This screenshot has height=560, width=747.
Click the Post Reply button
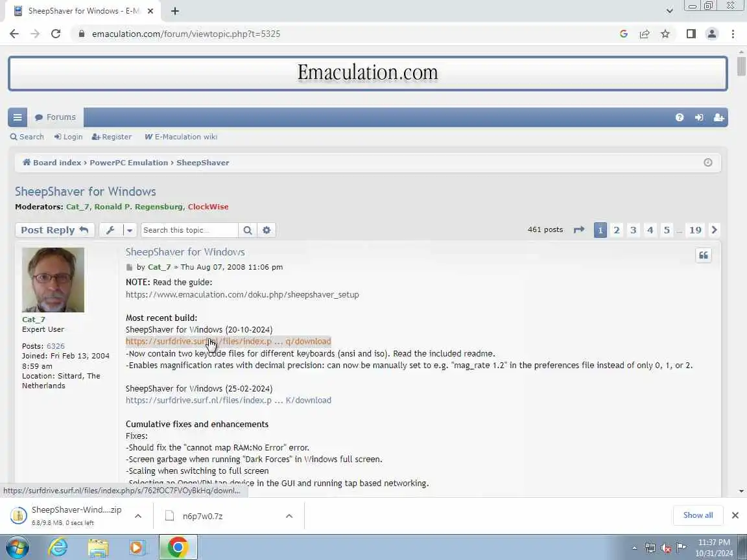coord(54,230)
